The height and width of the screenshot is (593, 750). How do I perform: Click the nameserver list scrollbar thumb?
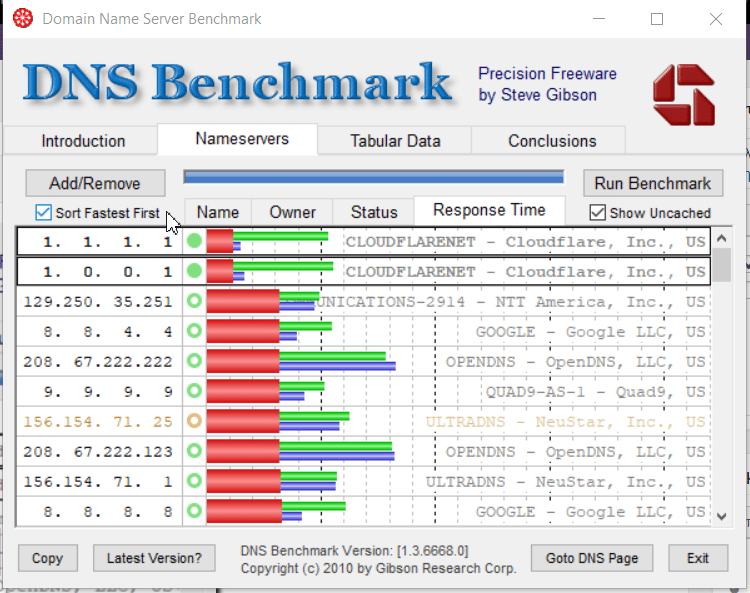coord(722,264)
